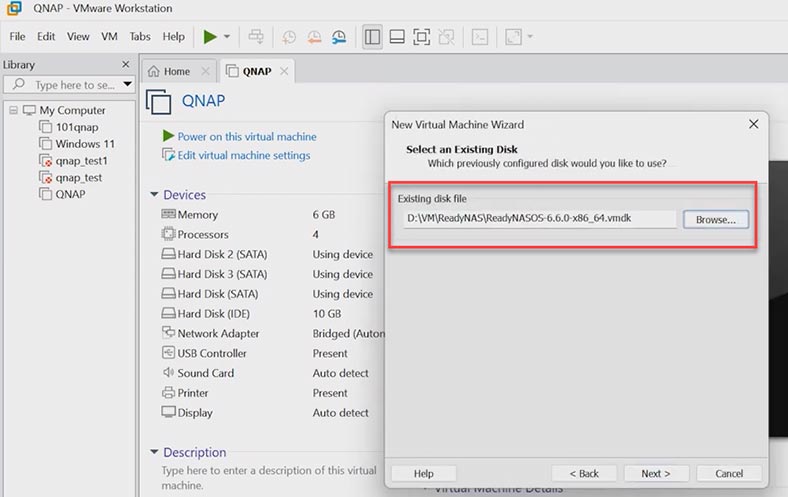Select the Memory device row
The image size is (788, 497).
pos(198,215)
